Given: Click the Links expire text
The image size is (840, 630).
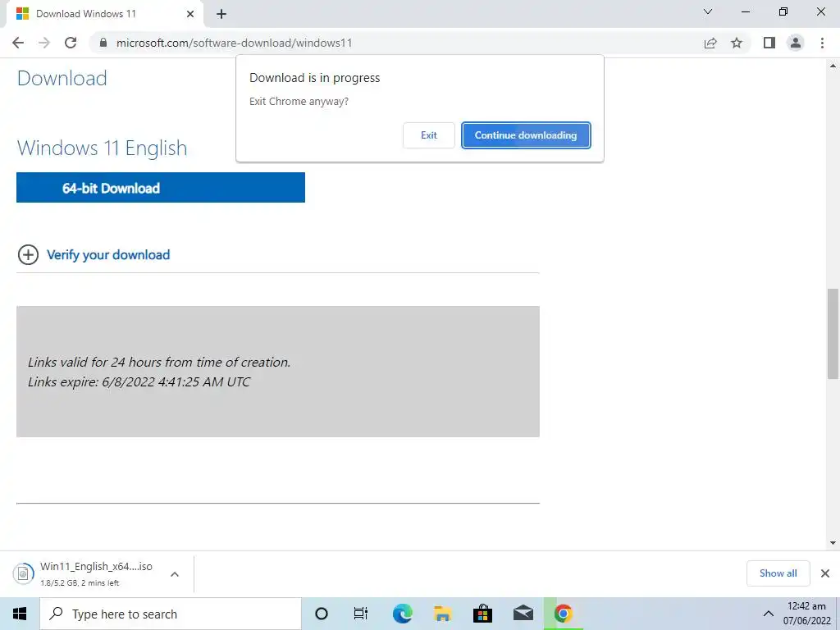Looking at the screenshot, I should pos(139,382).
